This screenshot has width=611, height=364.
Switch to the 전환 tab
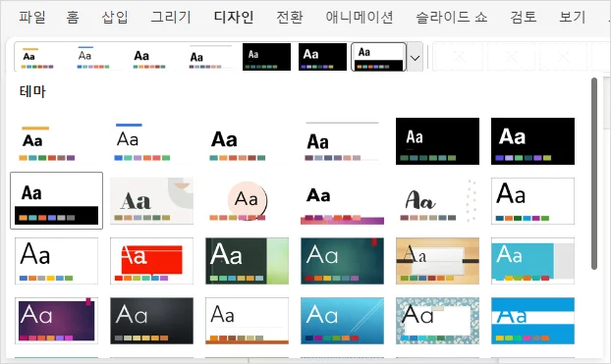tap(290, 17)
